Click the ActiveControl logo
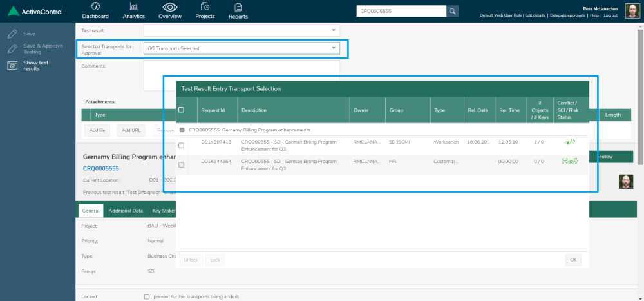644x301 pixels. pos(35,12)
